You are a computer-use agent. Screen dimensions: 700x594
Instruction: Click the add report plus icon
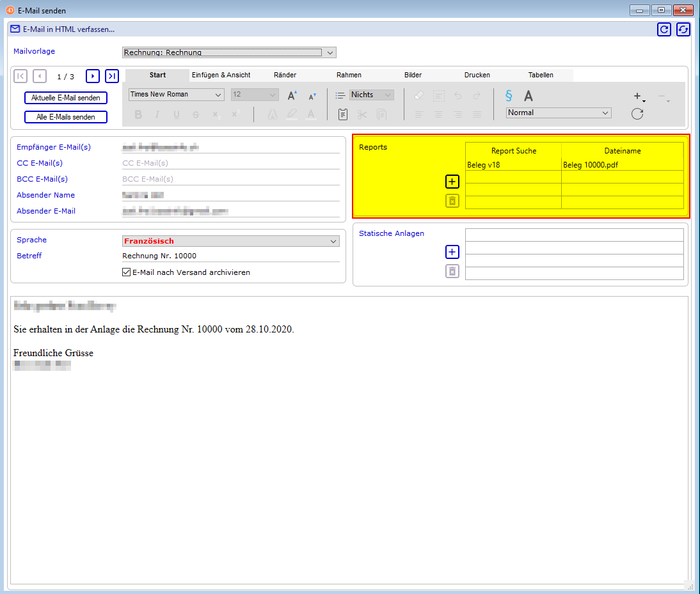point(452,182)
